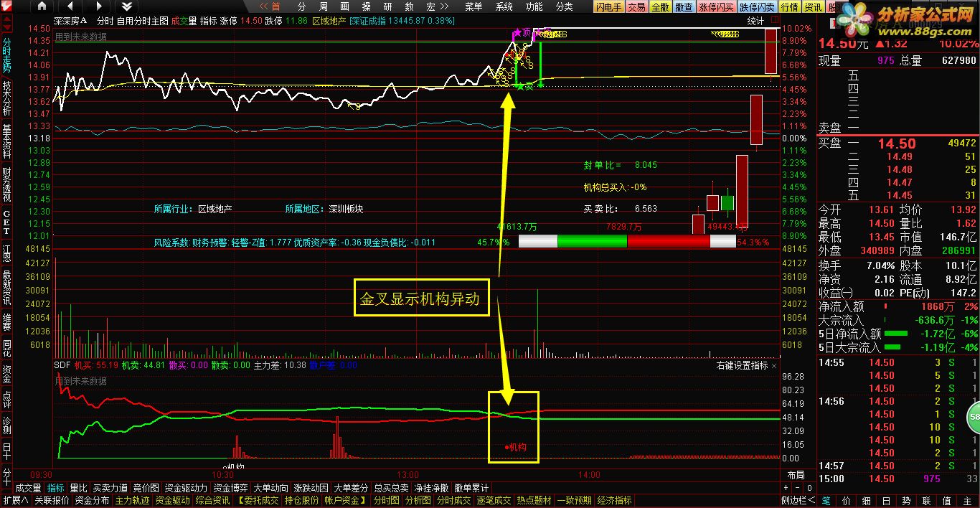Switch to the 量比 indicator tab
Screen dimensions: 980x508
tap(78, 488)
